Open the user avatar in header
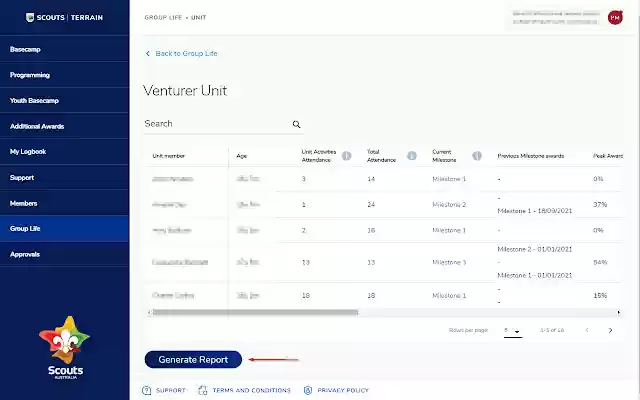Viewport: 640px width, 400px height. (615, 18)
